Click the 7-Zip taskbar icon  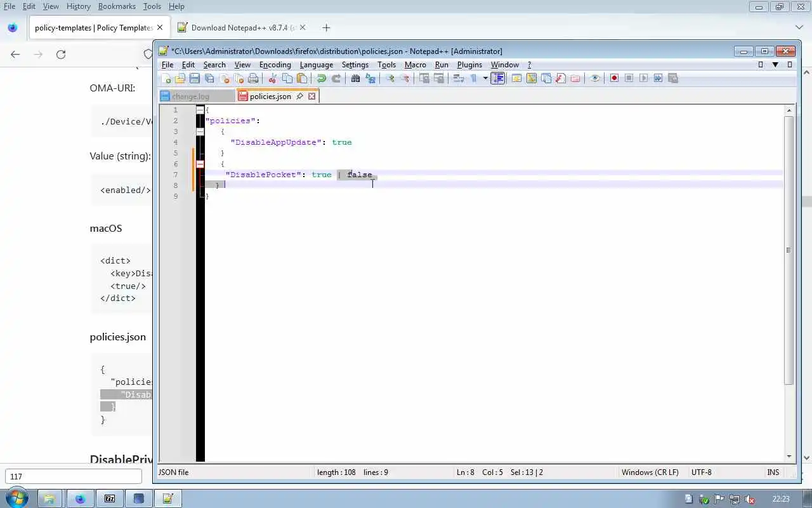click(x=110, y=498)
